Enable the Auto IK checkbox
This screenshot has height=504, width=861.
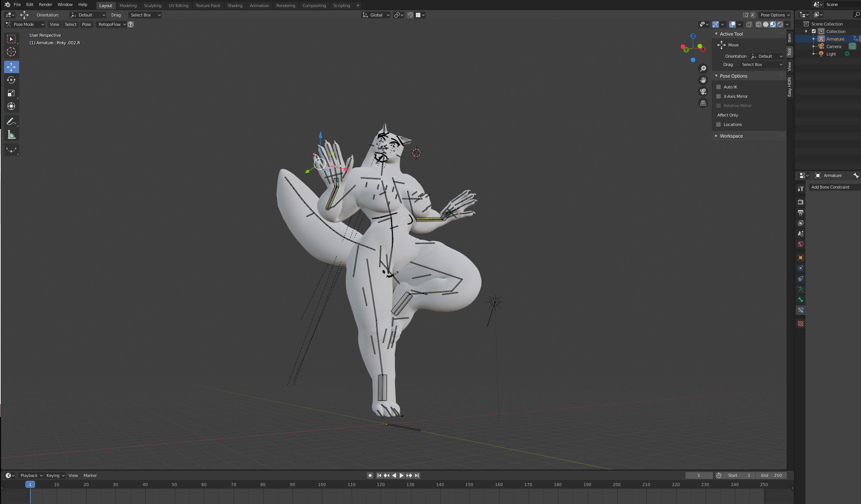[x=718, y=87]
